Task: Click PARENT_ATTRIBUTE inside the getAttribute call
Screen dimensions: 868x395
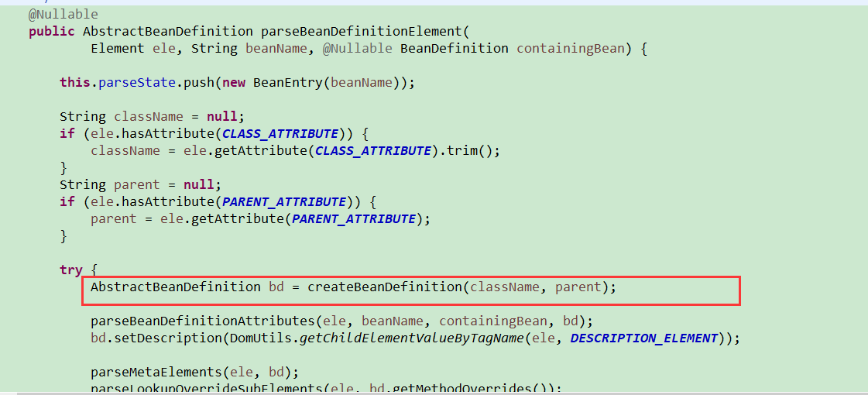Action: (x=354, y=219)
